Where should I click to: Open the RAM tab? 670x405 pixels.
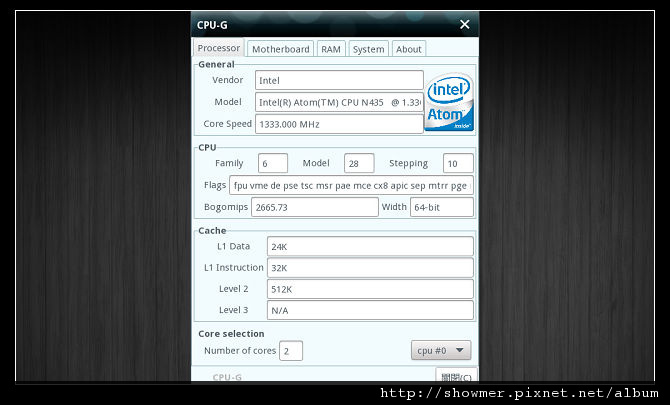[x=331, y=49]
